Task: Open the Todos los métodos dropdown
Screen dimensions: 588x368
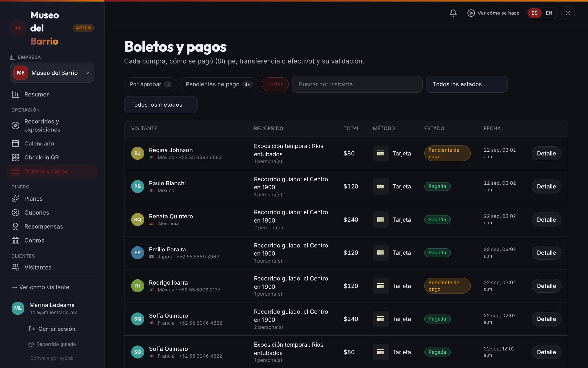Action: click(161, 105)
